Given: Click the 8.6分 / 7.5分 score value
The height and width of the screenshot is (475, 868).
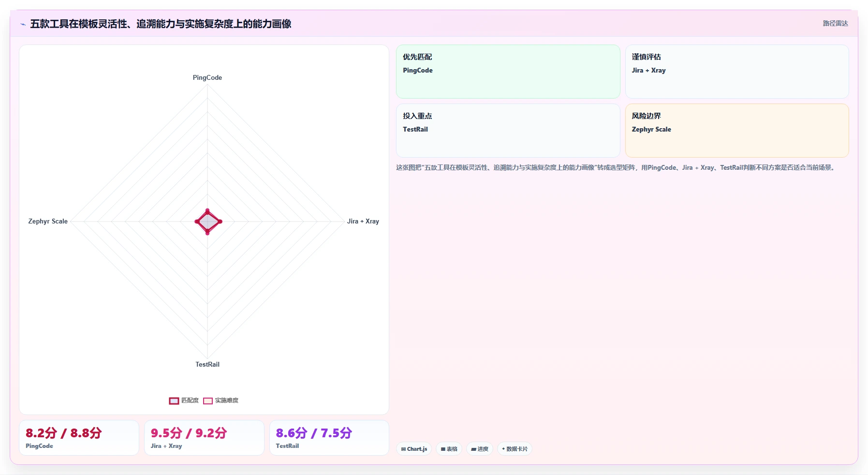Looking at the screenshot, I should 314,433.
